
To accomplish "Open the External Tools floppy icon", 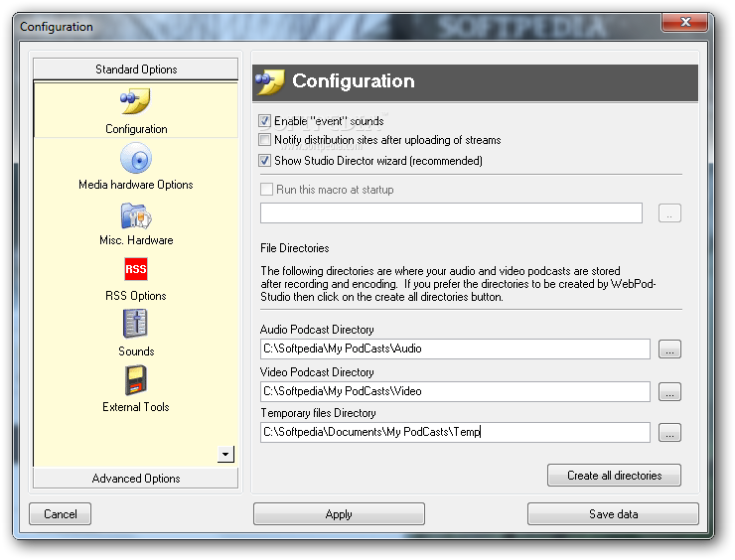I will 136,380.
